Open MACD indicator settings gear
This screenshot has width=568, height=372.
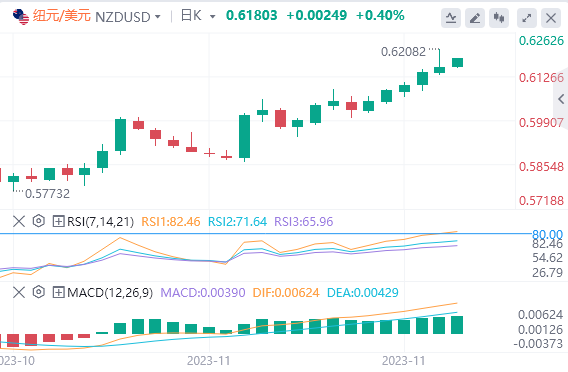38,292
